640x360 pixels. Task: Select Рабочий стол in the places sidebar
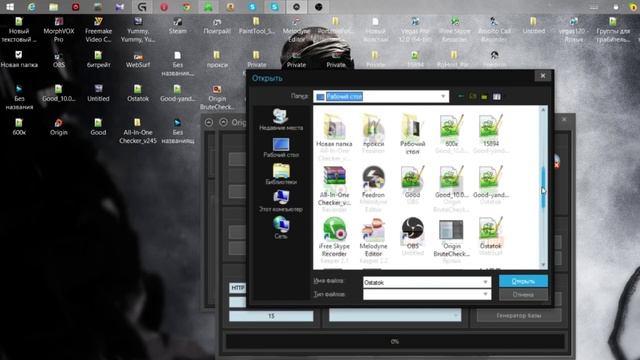click(x=281, y=147)
